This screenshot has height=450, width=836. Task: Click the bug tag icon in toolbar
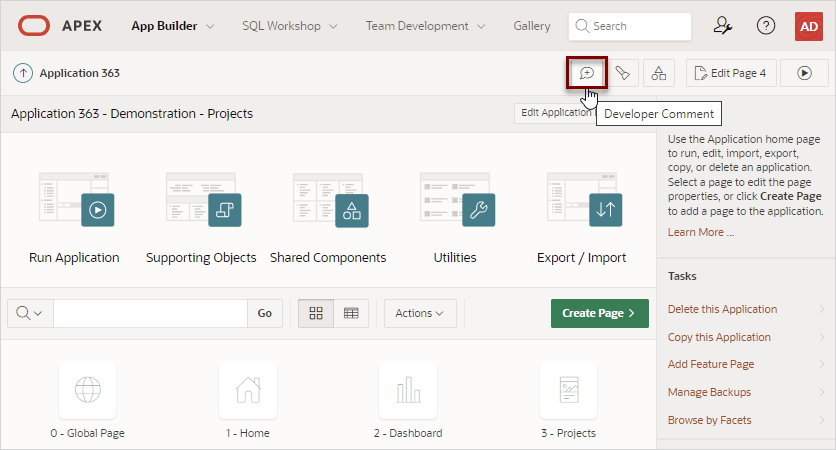623,73
